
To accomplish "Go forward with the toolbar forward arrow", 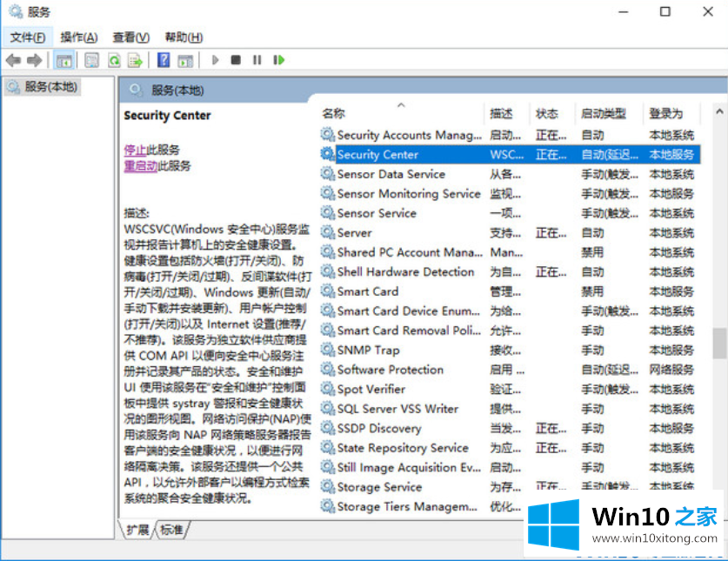I will coord(35,60).
